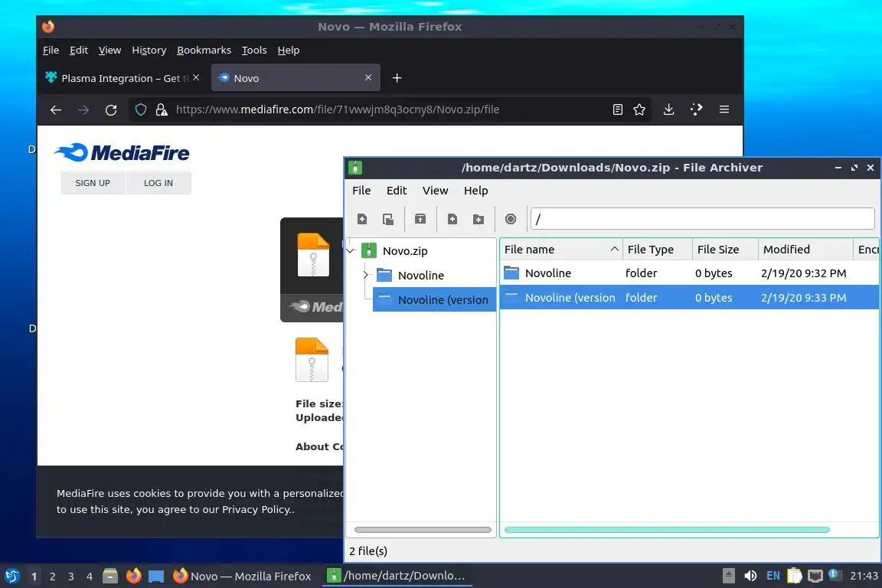
Task: Open Firefox tracking protection shield
Action: point(141,109)
